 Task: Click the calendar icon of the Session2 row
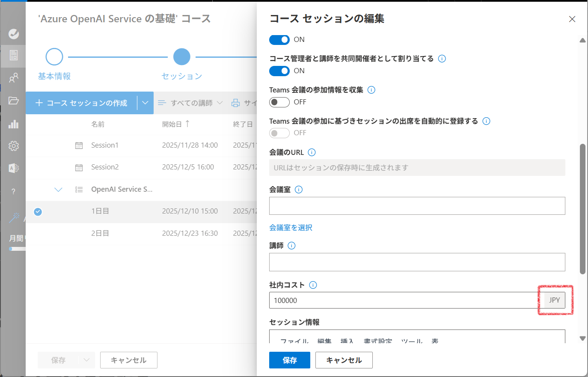pos(79,167)
